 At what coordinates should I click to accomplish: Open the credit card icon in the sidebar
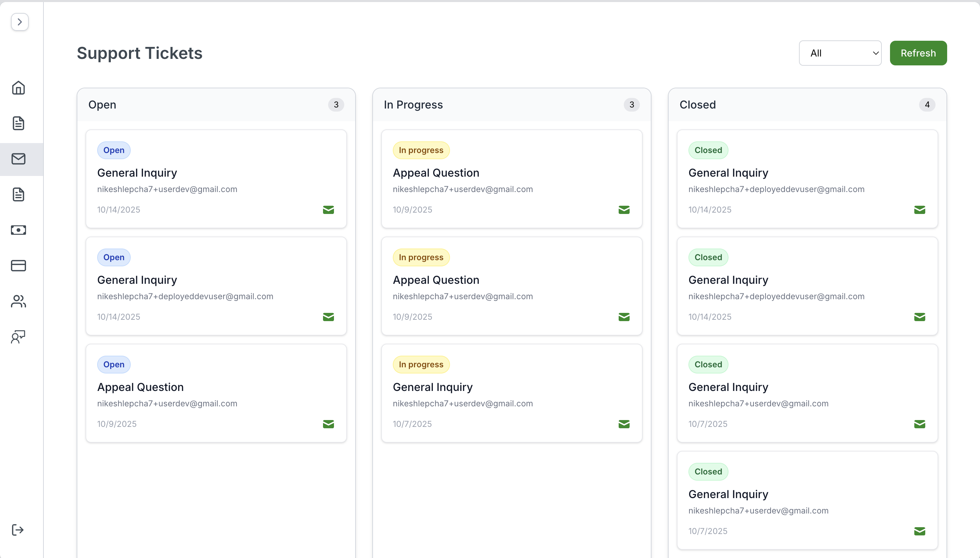[18, 266]
